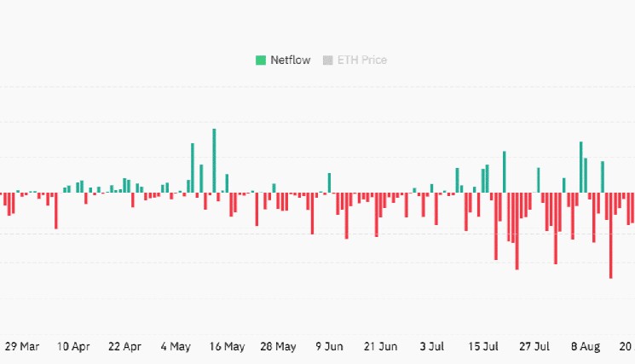Click the 4 May date label
Screen dimensions: 635x364
[x=176, y=347]
